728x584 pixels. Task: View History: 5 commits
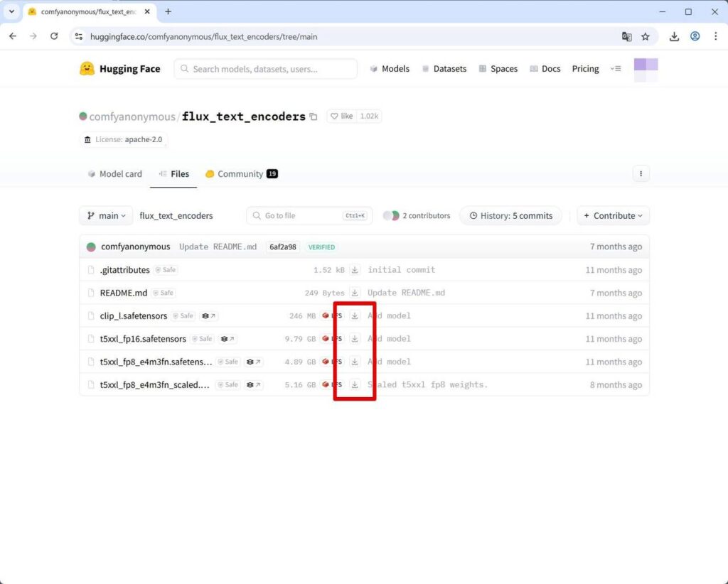(x=510, y=216)
